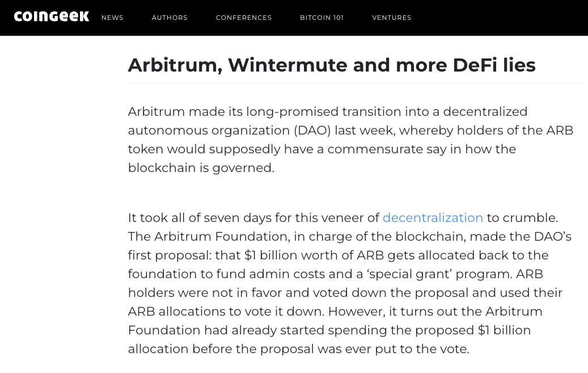Select Bitcoin 101 in navigation
The image size is (588, 373).
pos(322,18)
